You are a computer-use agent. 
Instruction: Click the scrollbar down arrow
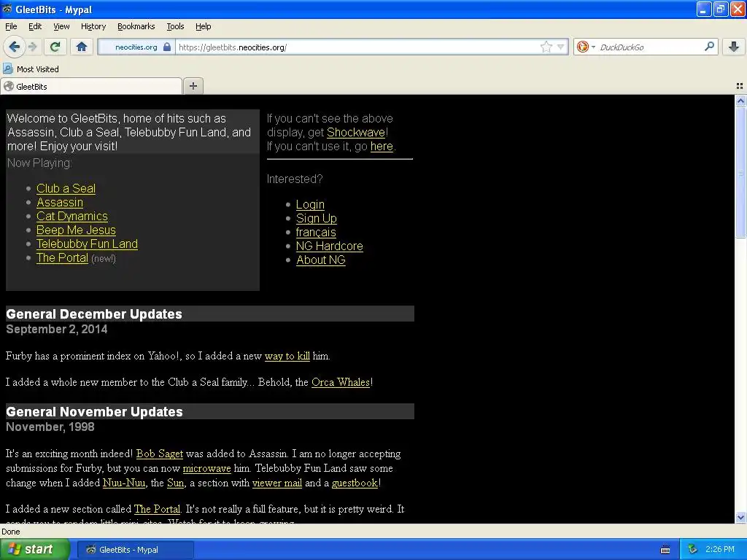(740, 518)
